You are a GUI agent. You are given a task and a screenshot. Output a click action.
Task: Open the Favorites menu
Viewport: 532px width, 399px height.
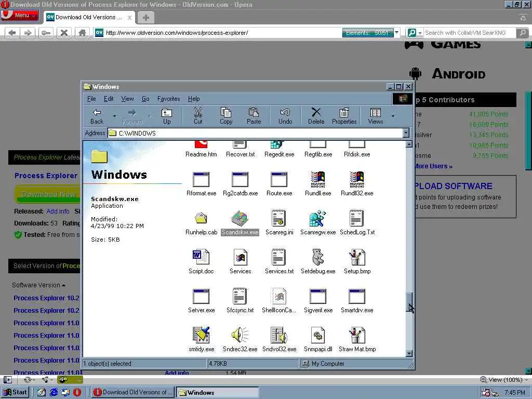[x=169, y=99]
